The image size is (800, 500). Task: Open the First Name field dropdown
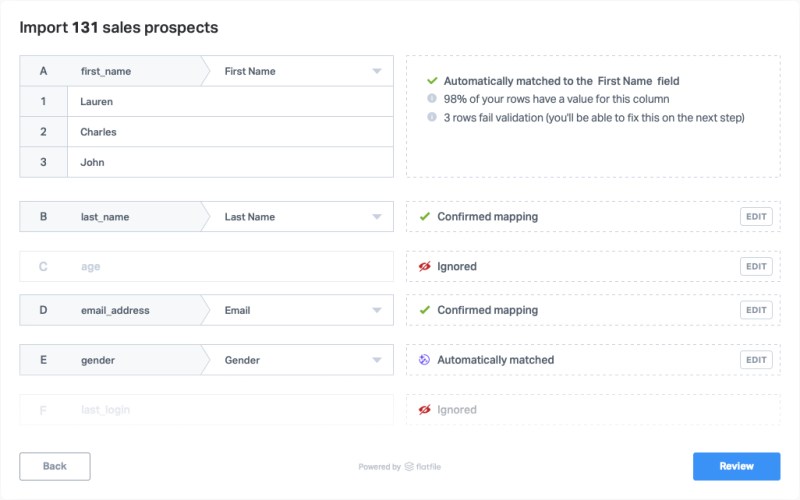point(377,71)
